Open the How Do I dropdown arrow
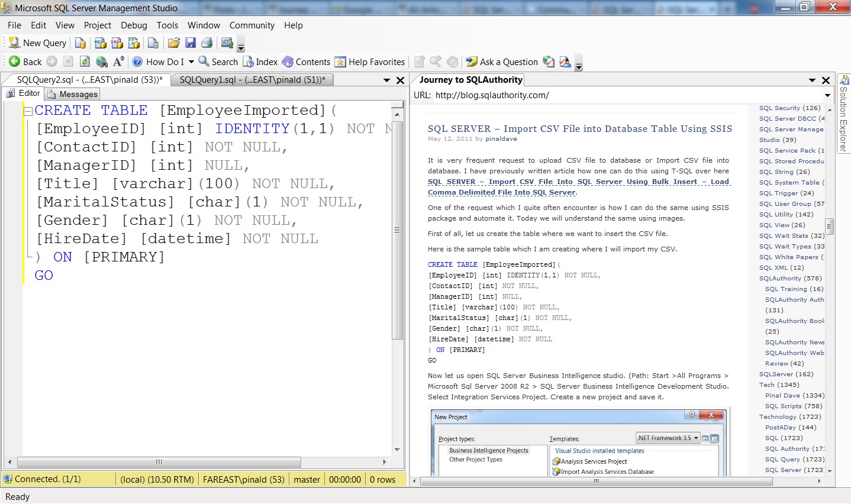Image resolution: width=851 pixels, height=504 pixels. pos(191,62)
